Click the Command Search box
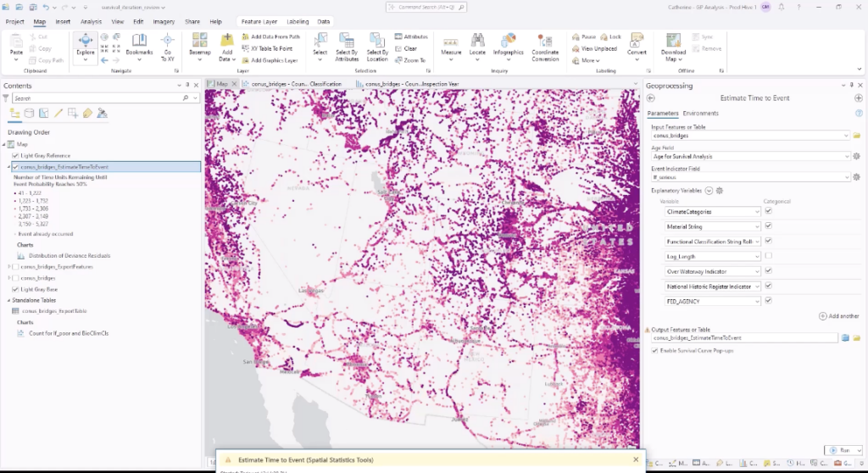Viewport: 868px width, 473px height. tap(426, 7)
